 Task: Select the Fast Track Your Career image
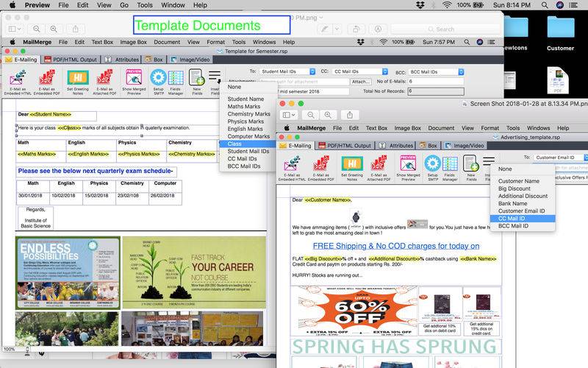pos(194,272)
